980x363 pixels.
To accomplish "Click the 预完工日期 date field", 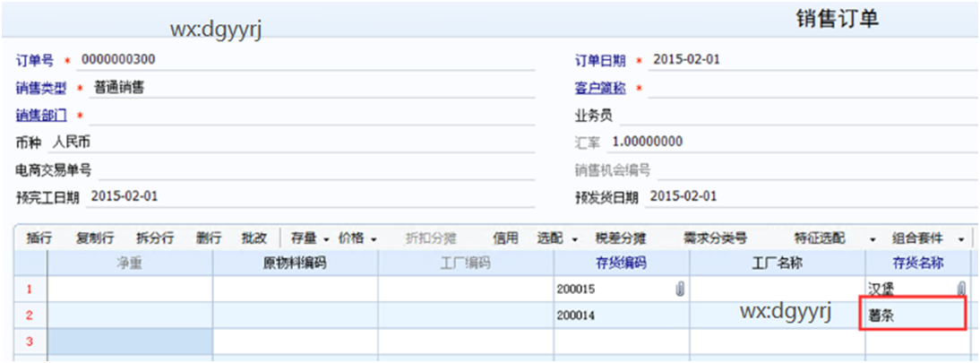I will point(311,196).
